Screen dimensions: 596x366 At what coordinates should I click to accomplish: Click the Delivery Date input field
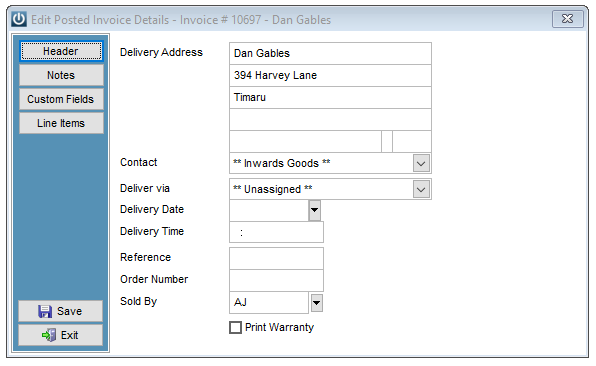269,210
